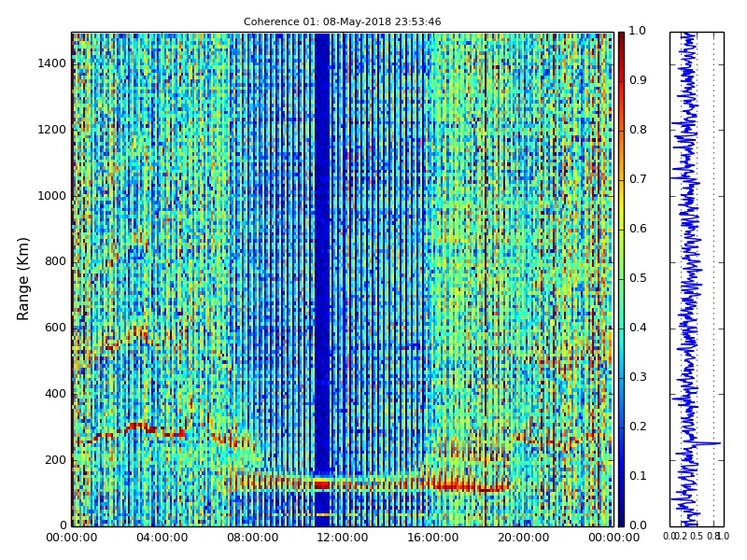Viewport: 747px width, 560px height.
Task: Click the 400 range tick label
Action: tap(55, 394)
